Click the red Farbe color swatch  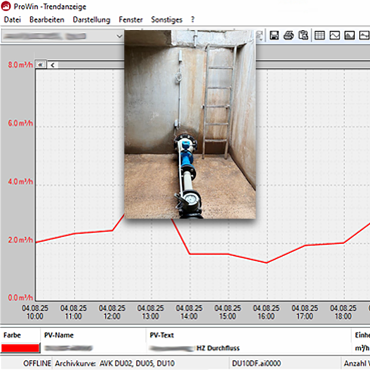tap(20, 348)
